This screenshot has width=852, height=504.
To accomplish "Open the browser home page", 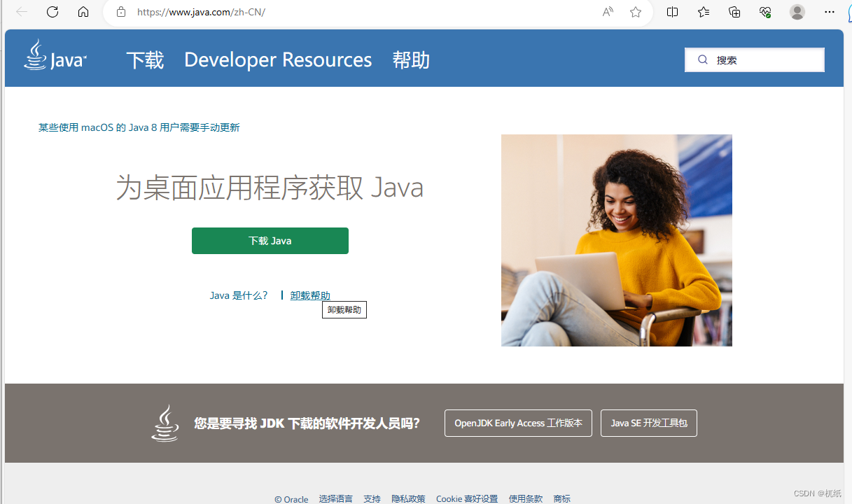I will 83,12.
